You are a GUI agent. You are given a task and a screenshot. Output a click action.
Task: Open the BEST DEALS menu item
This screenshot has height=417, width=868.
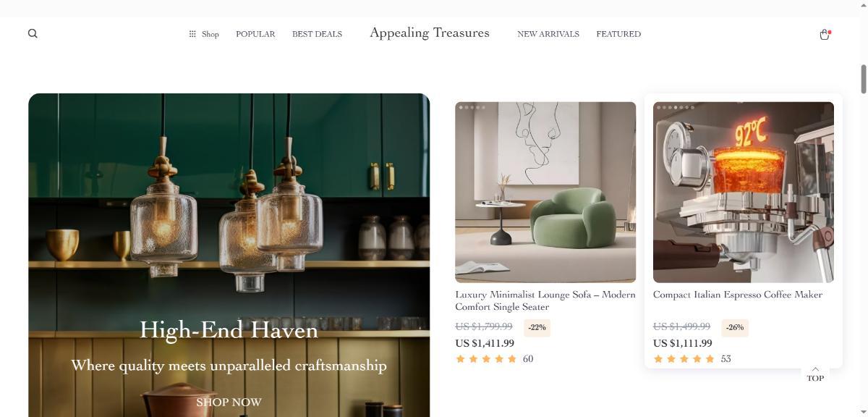tap(317, 34)
